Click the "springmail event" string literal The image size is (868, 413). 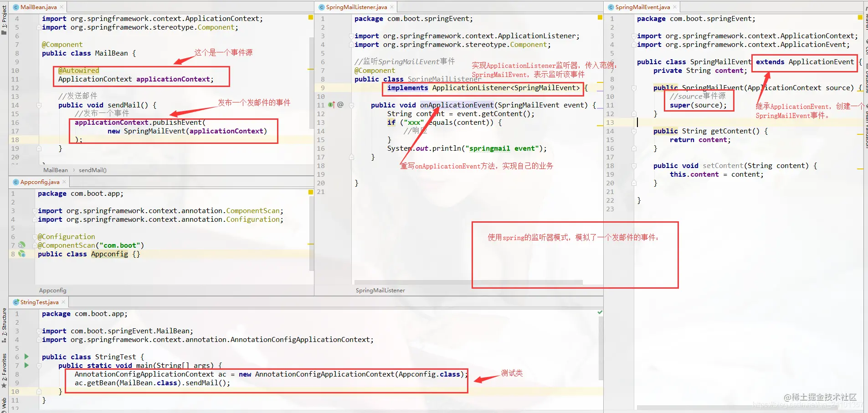(502, 148)
